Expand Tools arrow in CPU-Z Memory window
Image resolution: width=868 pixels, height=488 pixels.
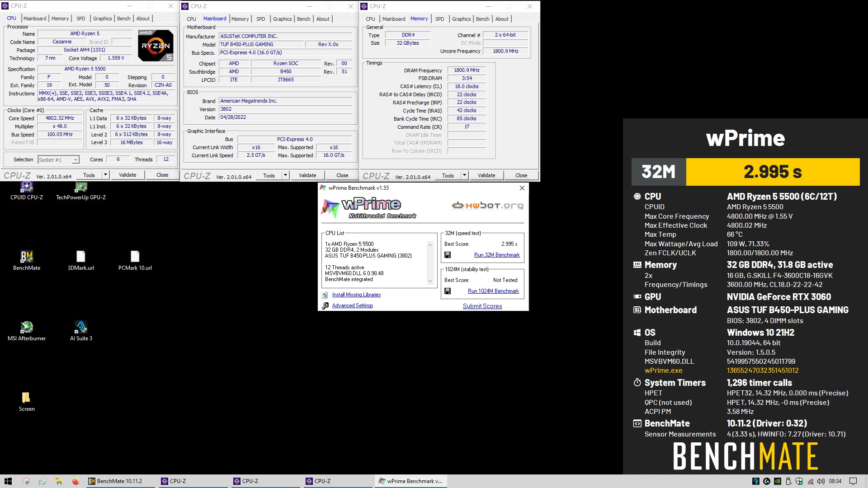(x=464, y=175)
